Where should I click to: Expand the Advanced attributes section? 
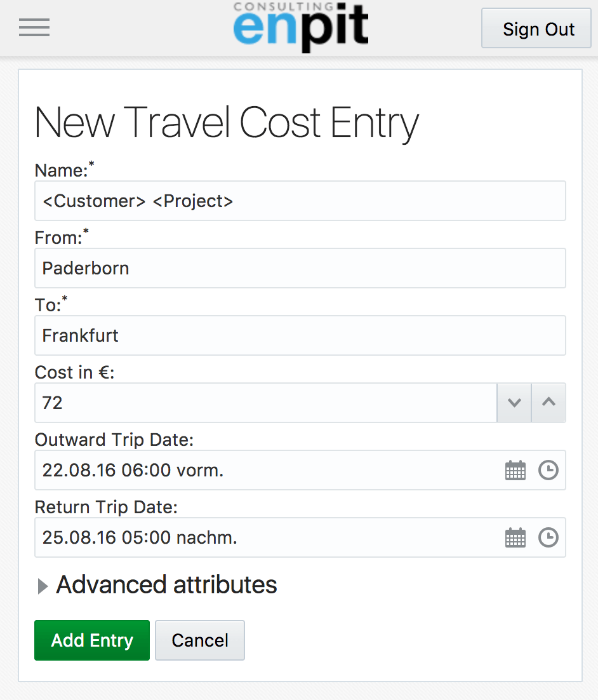click(x=166, y=584)
